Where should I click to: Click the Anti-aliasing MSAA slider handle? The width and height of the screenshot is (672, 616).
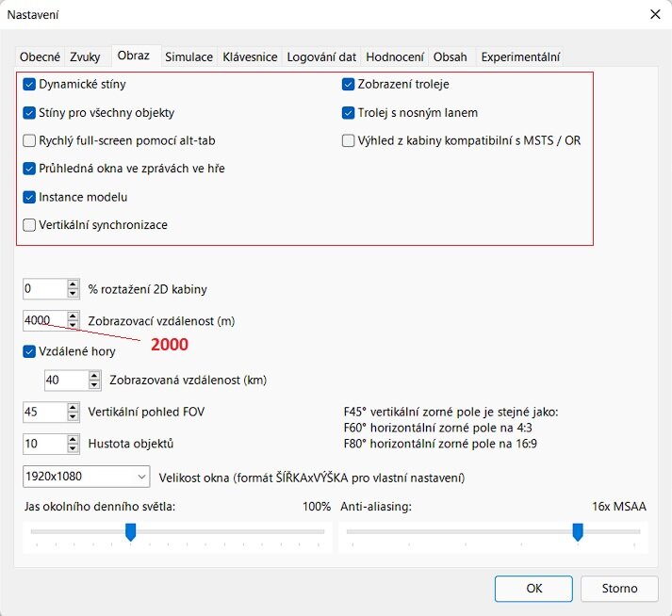pyautogui.click(x=578, y=533)
